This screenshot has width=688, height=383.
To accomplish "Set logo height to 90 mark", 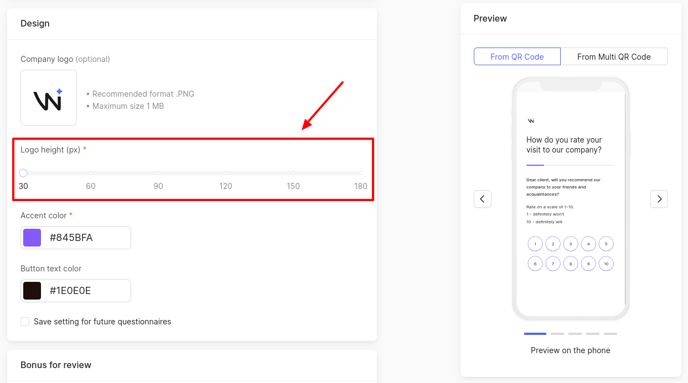I will coord(158,173).
